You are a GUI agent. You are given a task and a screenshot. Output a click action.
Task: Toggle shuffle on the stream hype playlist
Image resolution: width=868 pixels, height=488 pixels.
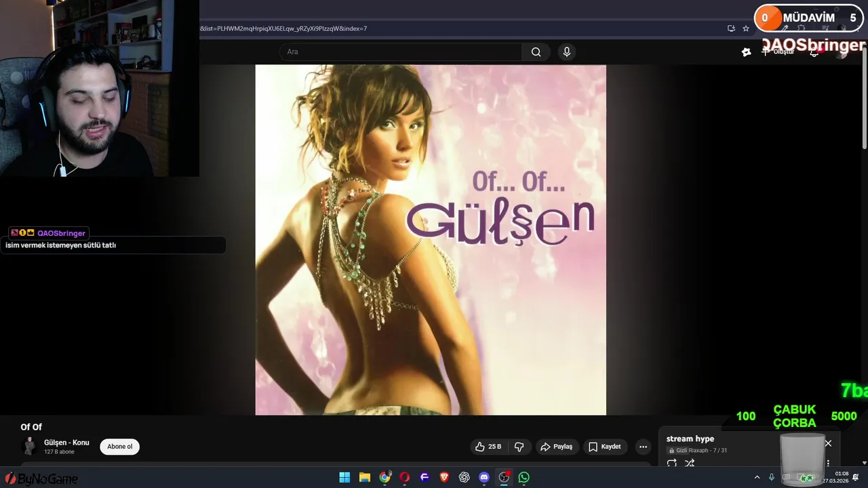(x=690, y=464)
